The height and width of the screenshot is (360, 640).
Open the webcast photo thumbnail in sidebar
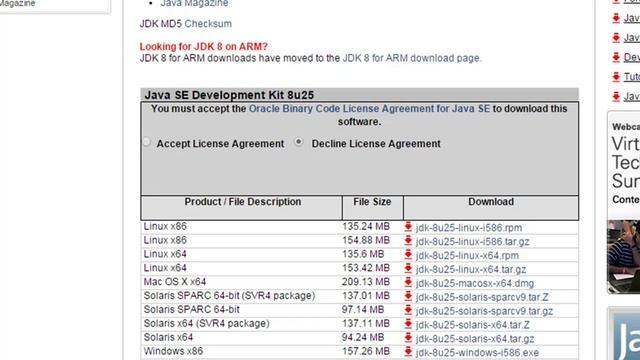pos(623,256)
